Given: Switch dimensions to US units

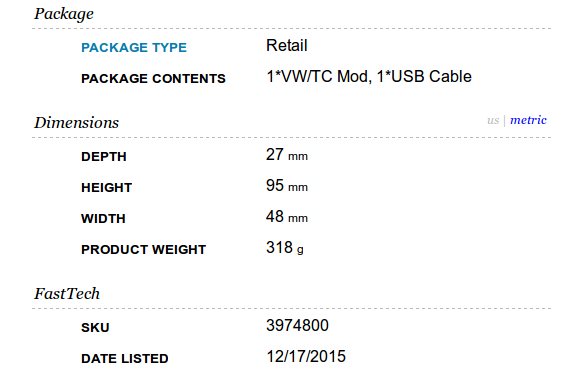Looking at the screenshot, I should tap(493, 121).
